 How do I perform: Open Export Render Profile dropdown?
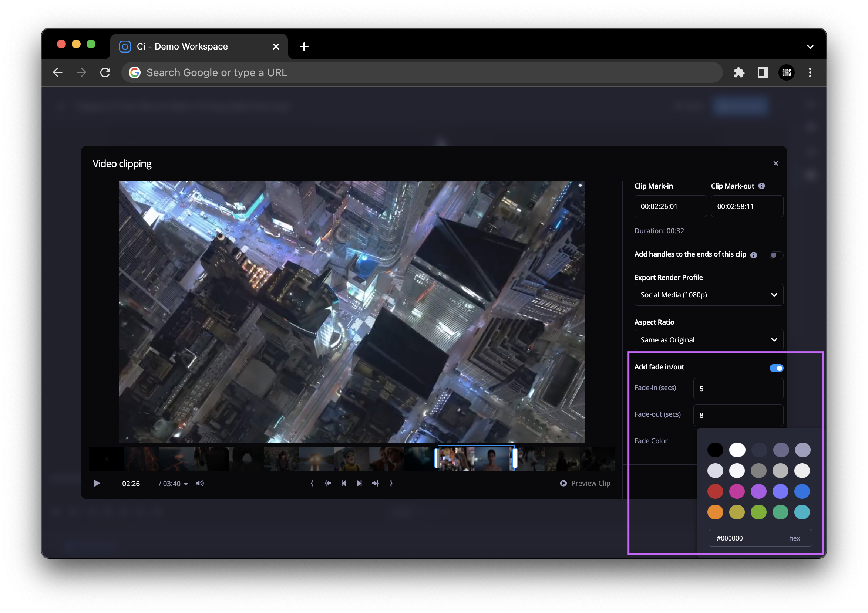(x=709, y=295)
